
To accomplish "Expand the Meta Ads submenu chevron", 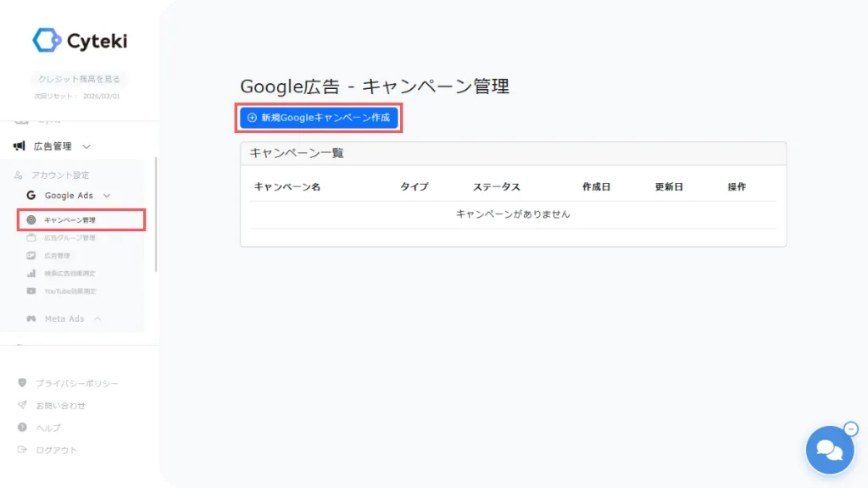I will [97, 319].
